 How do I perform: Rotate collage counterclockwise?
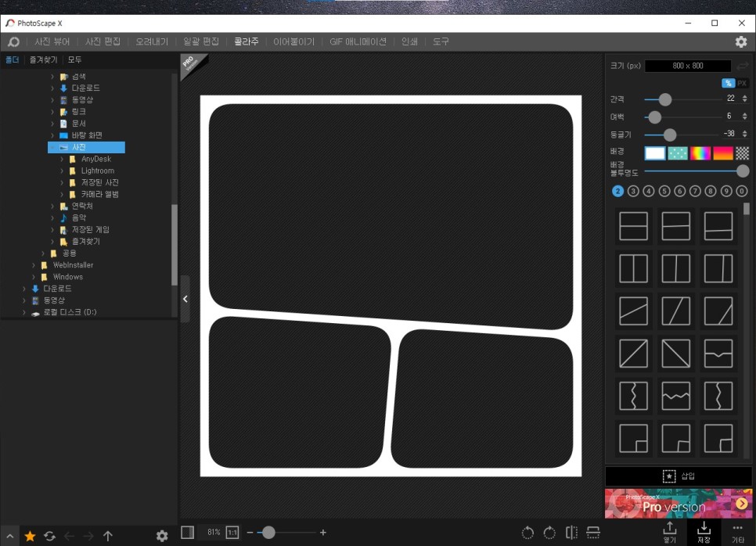tap(528, 533)
